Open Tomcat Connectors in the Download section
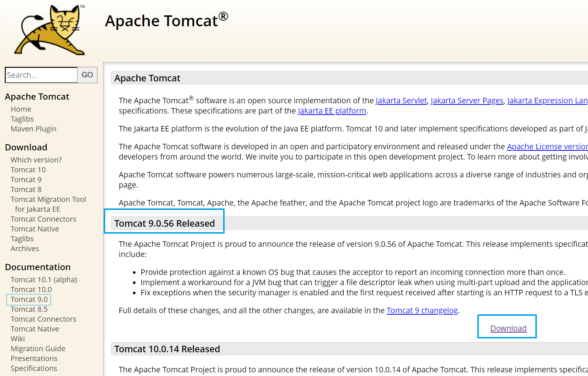The image size is (588, 376). 43,219
